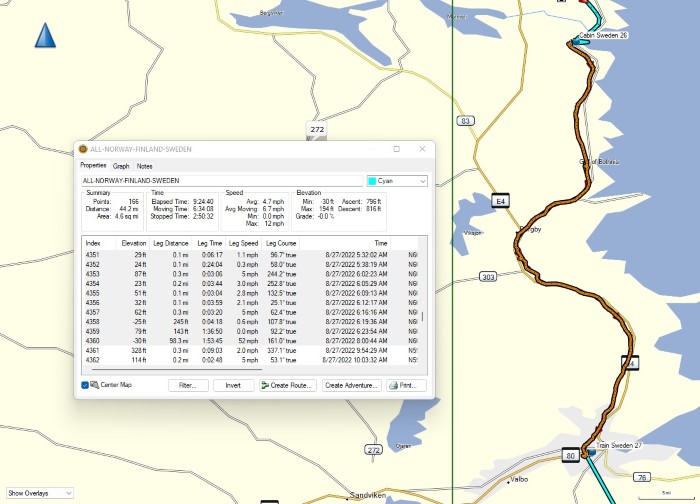Click the Sandviken town label on map
Image resolution: width=700 pixels, height=504 pixels.
(x=368, y=495)
